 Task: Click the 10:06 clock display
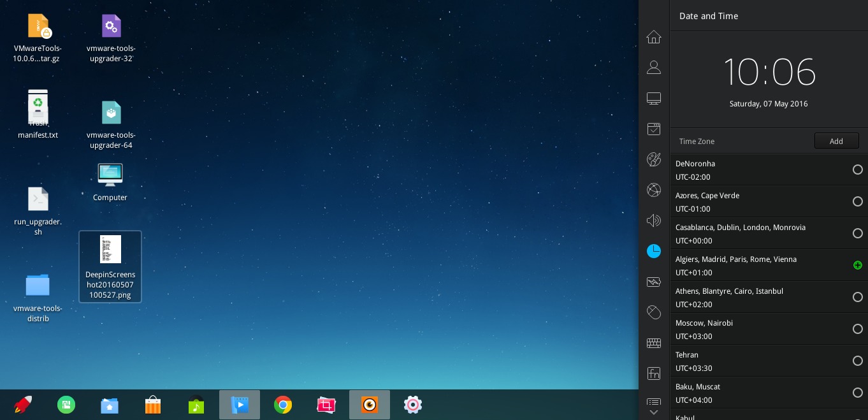[769, 72]
